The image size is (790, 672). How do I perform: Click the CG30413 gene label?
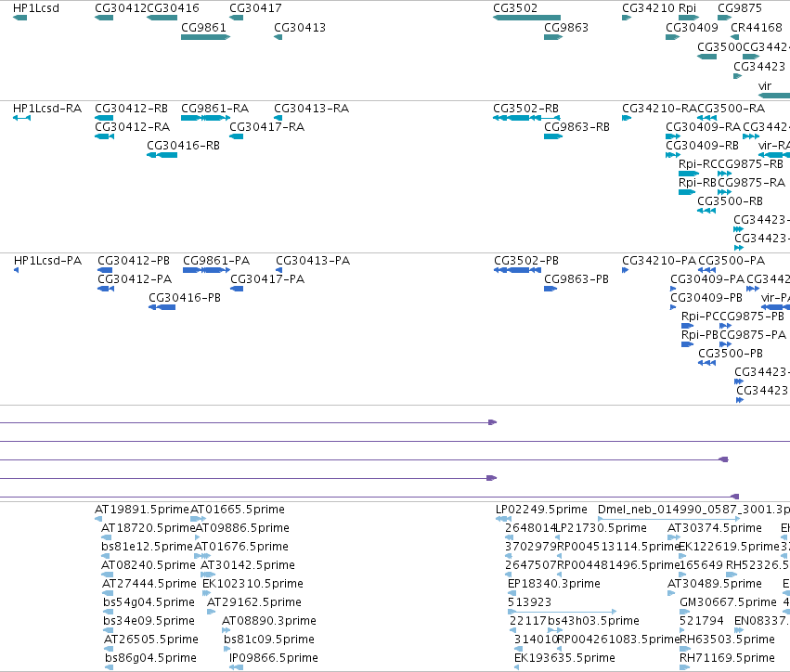(300, 27)
